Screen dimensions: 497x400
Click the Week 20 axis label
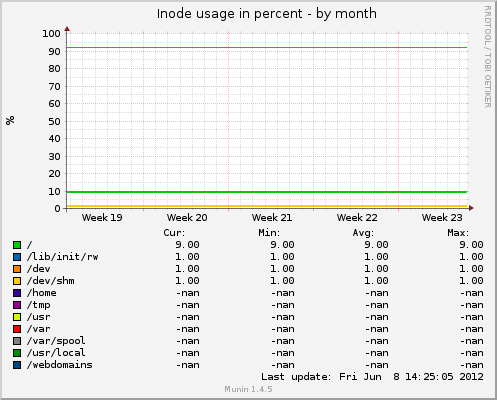pos(187,218)
